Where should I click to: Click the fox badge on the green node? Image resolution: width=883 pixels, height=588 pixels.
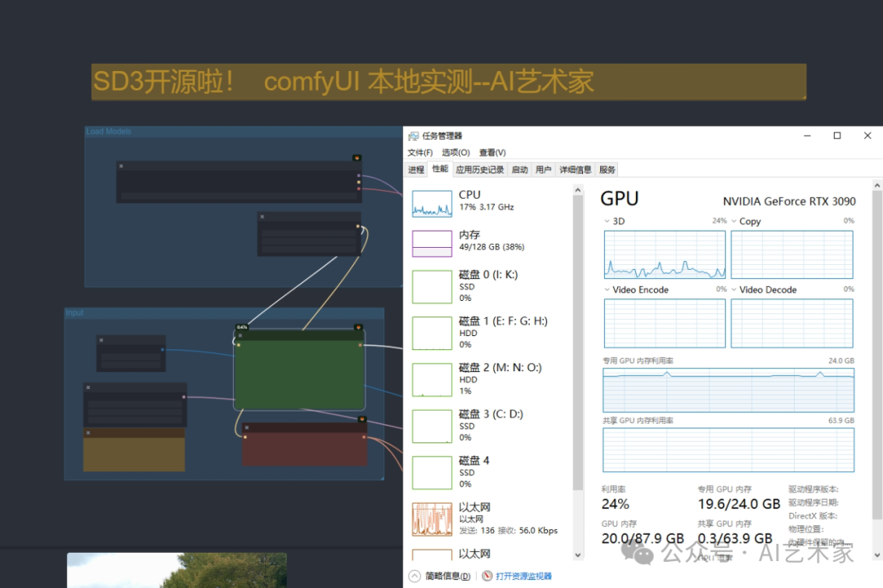click(x=358, y=327)
